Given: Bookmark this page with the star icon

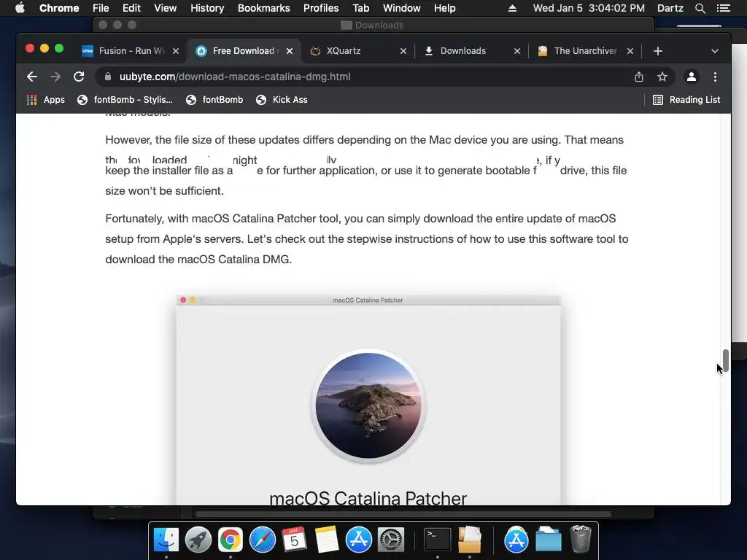Looking at the screenshot, I should tap(662, 77).
